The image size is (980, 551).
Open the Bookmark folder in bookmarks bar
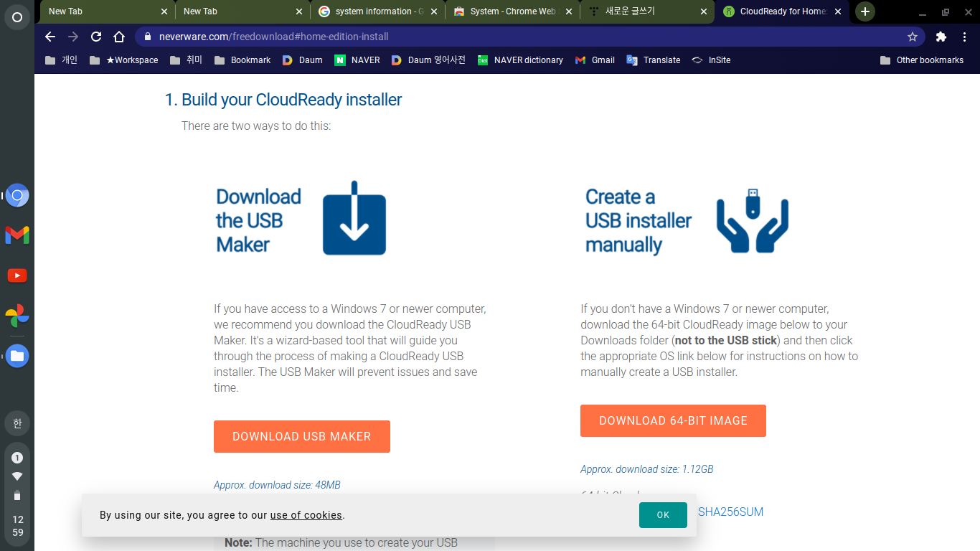point(242,60)
